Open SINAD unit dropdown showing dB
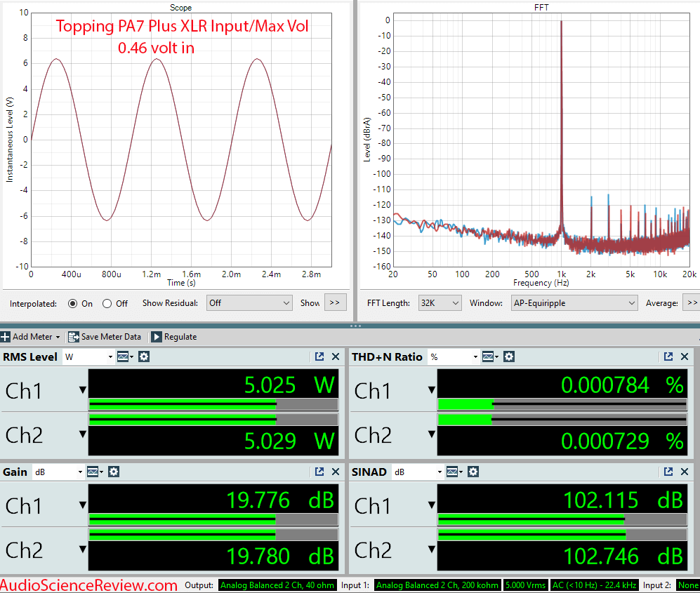 pos(418,472)
